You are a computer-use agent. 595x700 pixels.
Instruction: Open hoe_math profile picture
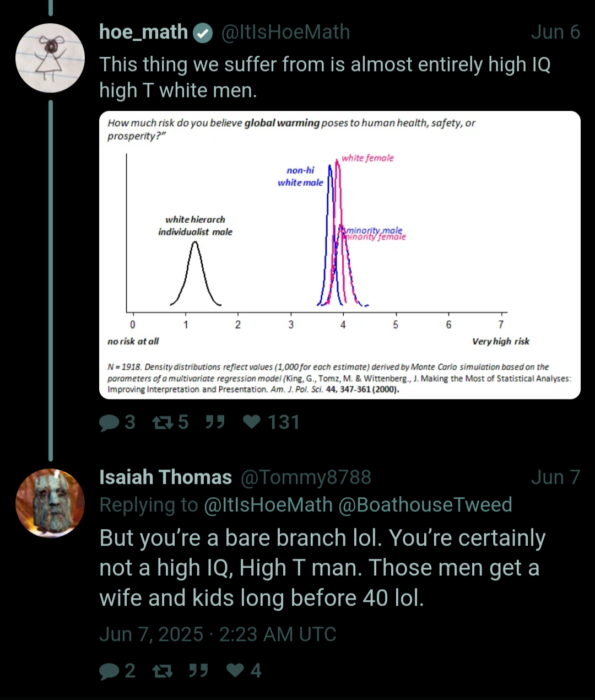50,58
